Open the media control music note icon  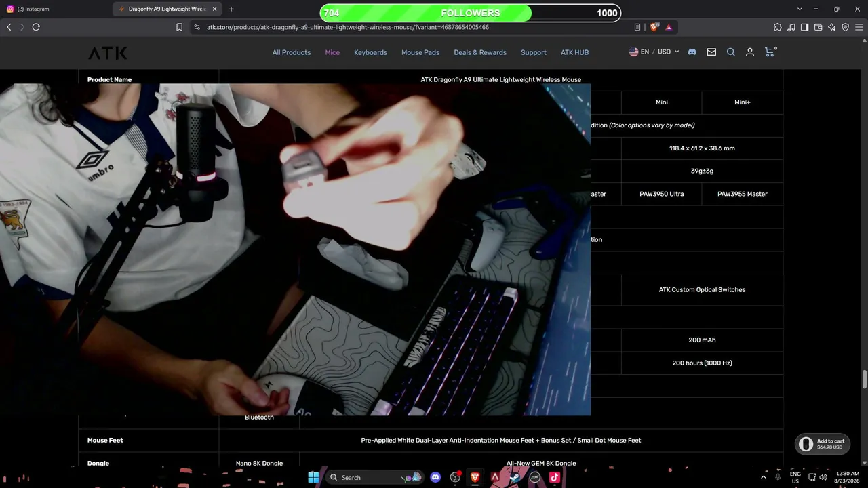(791, 27)
